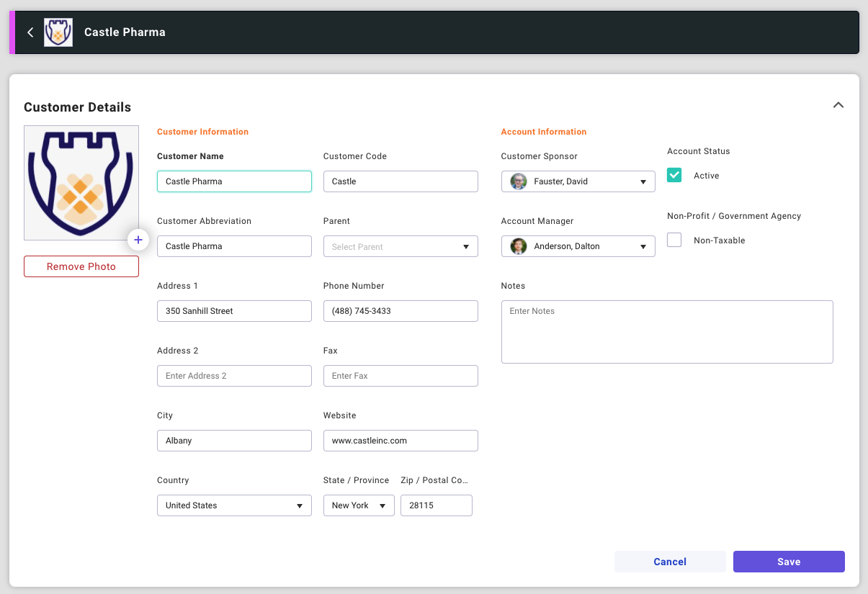The image size is (868, 594).
Task: Enable the Non-Taxable checkbox
Action: tap(674, 240)
